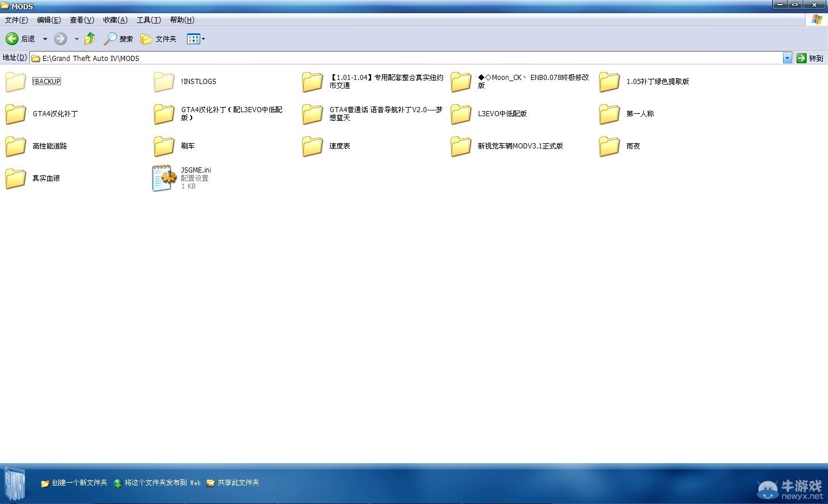Screen dimensions: 828x504
Task: Open the 查看(V) menu
Action: point(82,20)
